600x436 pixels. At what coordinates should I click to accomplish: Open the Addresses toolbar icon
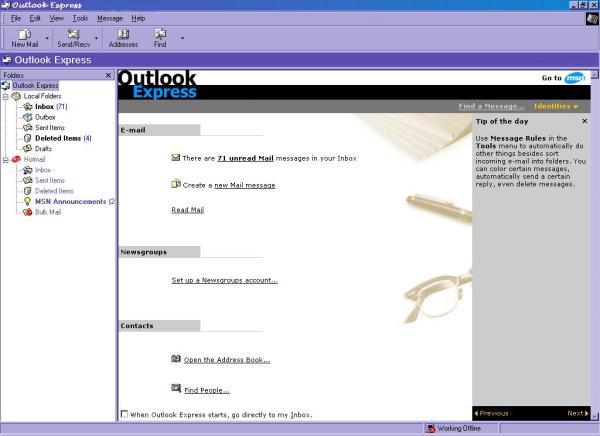pyautogui.click(x=123, y=34)
